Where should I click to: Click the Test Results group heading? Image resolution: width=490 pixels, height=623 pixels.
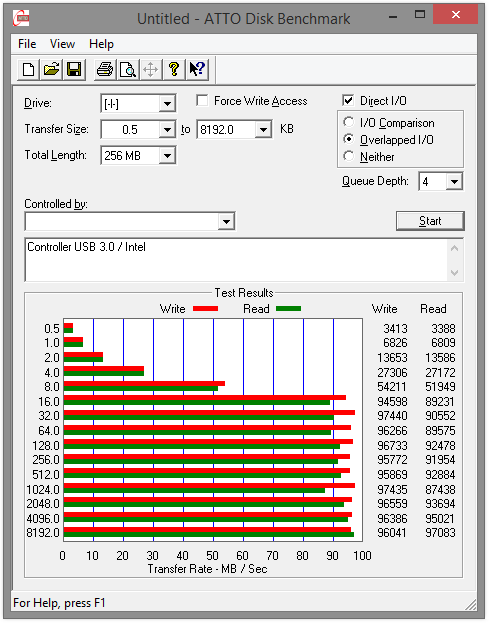point(244,293)
